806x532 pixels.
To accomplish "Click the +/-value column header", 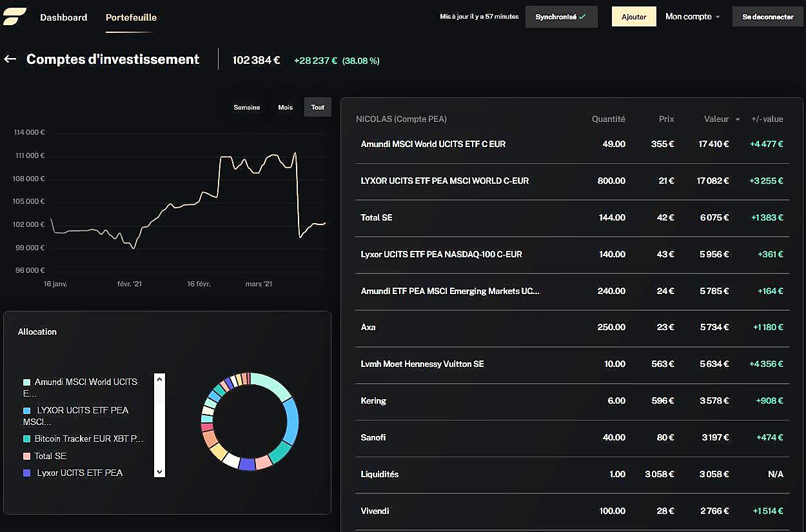I will (767, 119).
